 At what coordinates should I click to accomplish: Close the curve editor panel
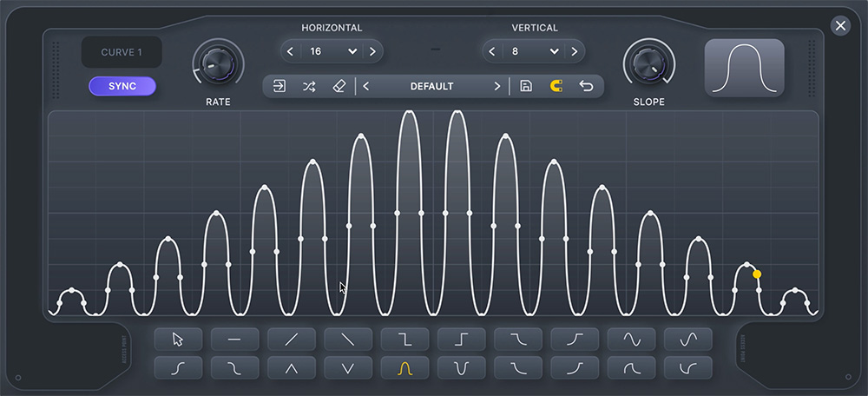840,25
